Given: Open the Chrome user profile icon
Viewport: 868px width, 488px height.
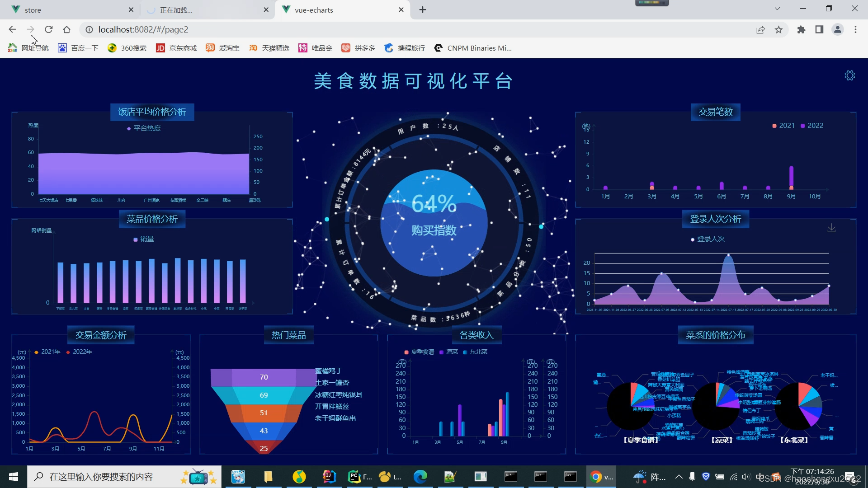Looking at the screenshot, I should [x=837, y=29].
